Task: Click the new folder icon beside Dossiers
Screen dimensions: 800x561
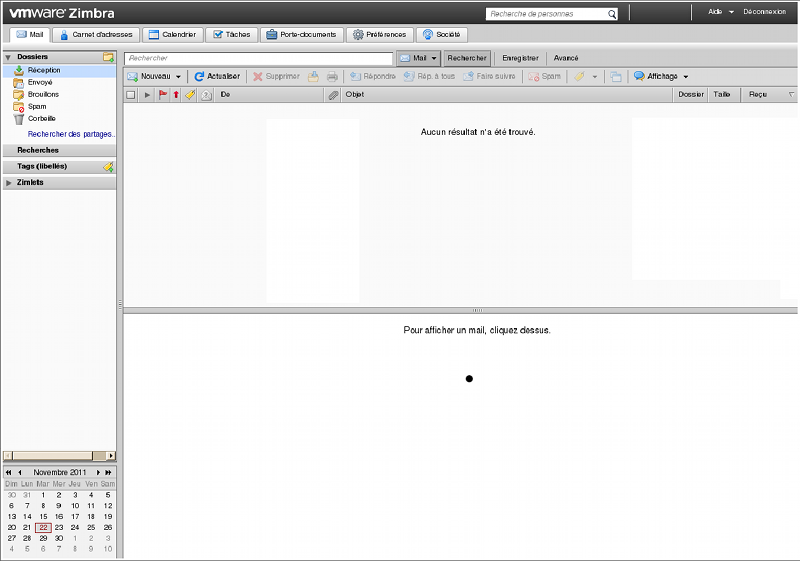Action: [108, 57]
